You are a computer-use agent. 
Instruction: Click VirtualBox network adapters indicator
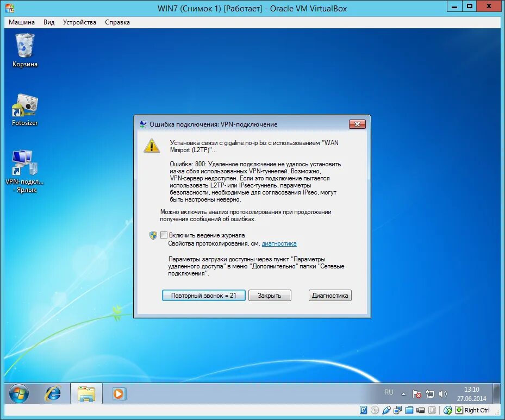click(x=398, y=410)
